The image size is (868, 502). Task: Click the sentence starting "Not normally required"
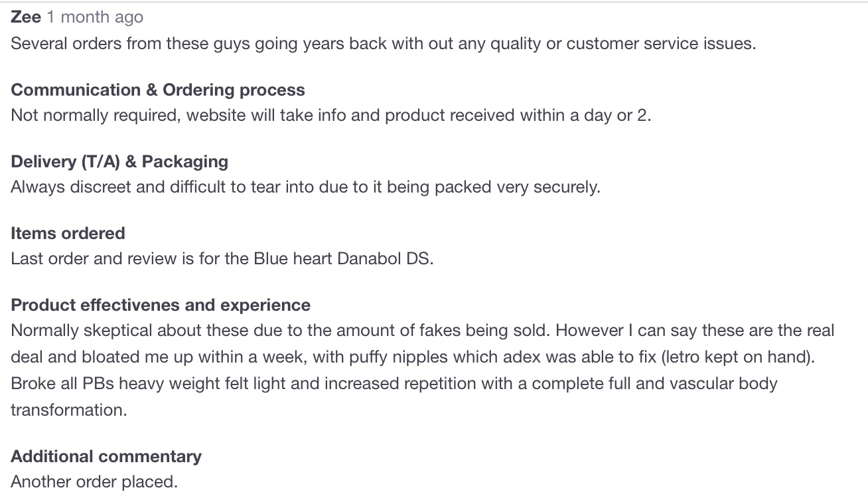coord(331,115)
